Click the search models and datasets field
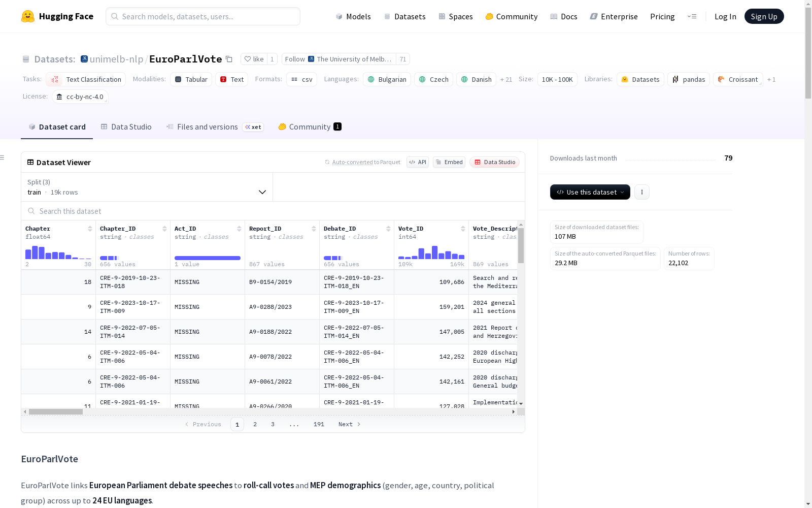 pyautogui.click(x=203, y=16)
